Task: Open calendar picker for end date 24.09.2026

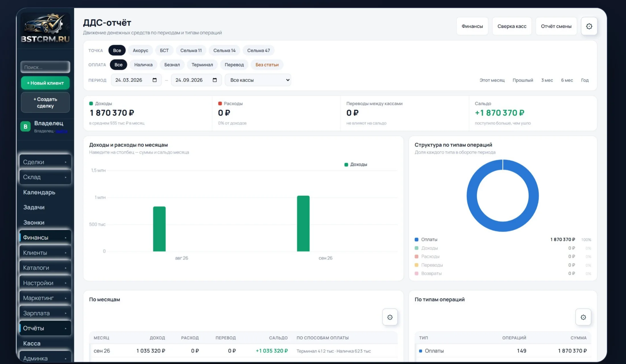Action: pyautogui.click(x=215, y=80)
